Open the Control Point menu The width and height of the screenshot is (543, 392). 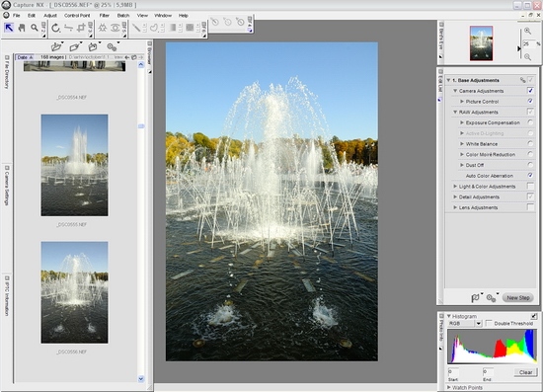pos(77,15)
